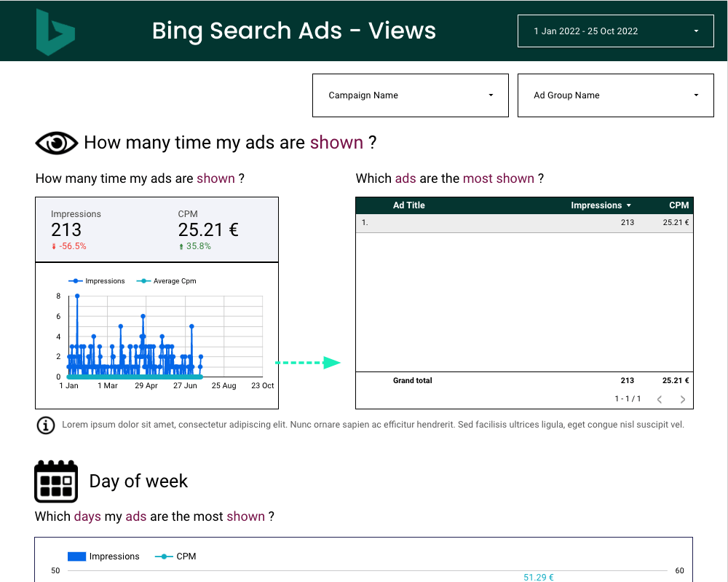The width and height of the screenshot is (728, 582).
Task: Click the calendar icon next to Day of week
Action: [56, 481]
